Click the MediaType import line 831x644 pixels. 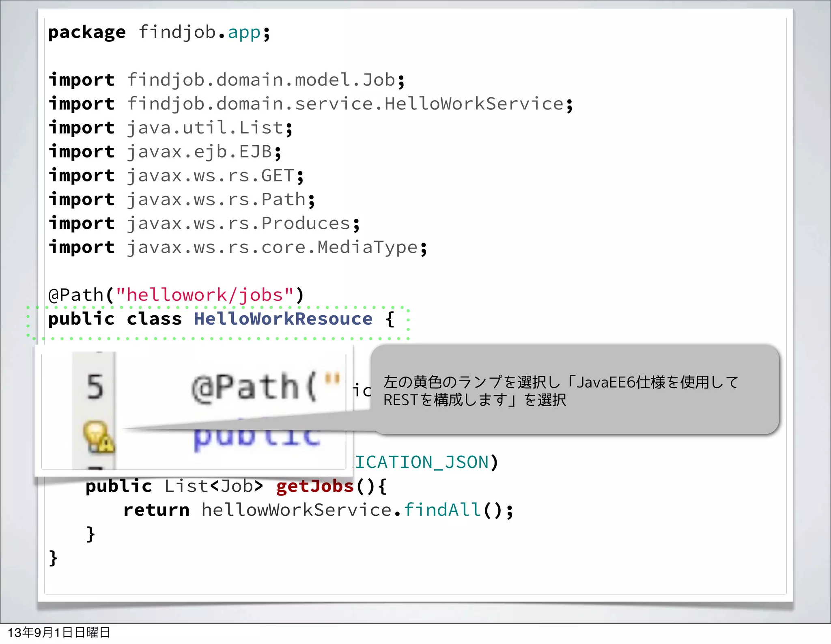[238, 248]
